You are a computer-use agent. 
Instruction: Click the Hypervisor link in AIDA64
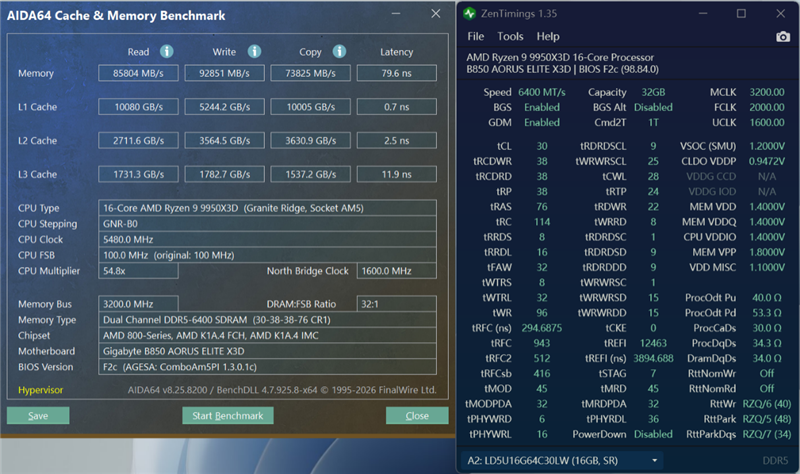pyautogui.click(x=40, y=390)
